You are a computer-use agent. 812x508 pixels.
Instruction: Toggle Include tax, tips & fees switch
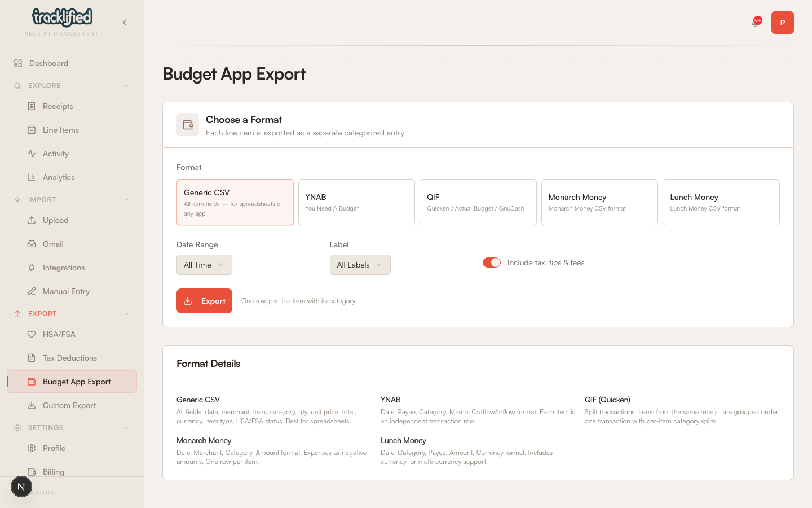pos(492,262)
